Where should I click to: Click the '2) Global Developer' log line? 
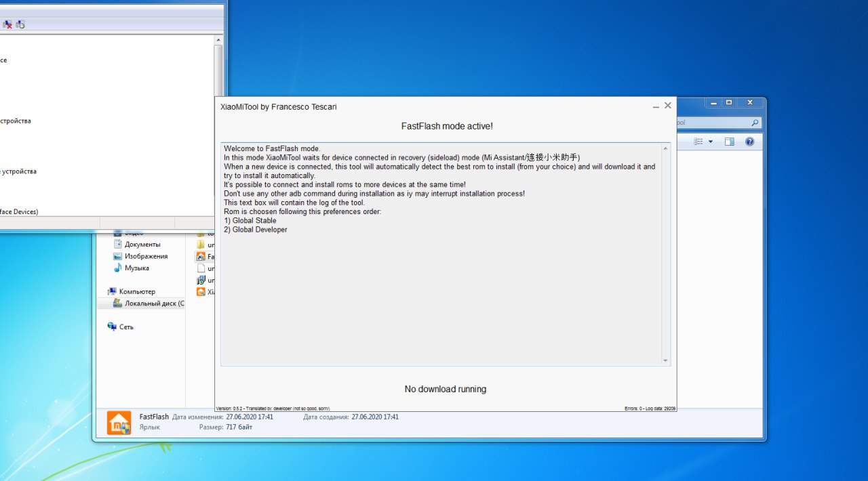pos(256,230)
